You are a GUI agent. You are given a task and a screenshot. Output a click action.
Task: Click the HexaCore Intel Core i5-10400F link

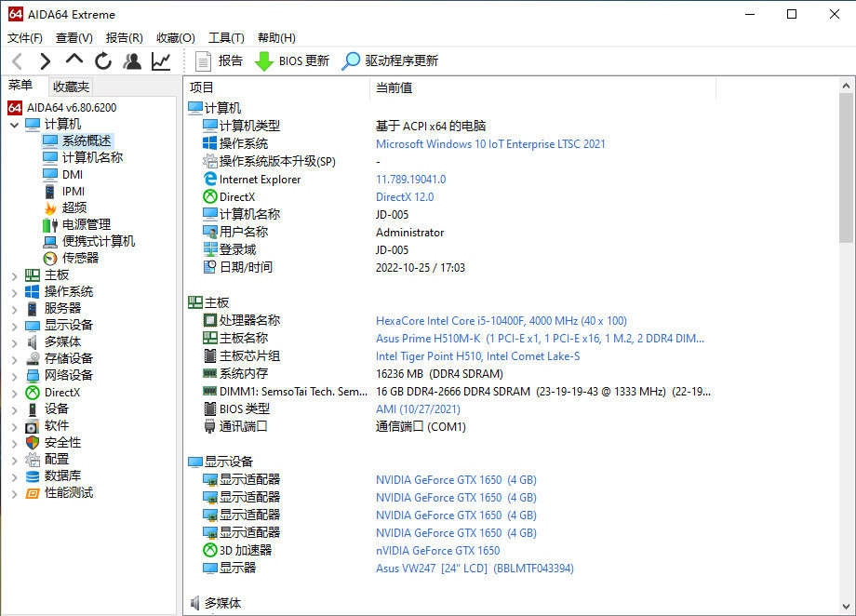pyautogui.click(x=501, y=321)
